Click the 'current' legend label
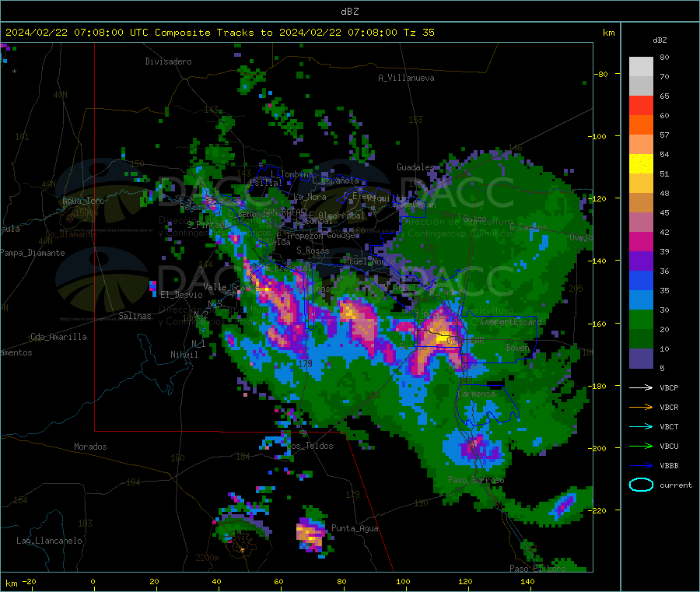The height and width of the screenshot is (592, 700). tap(675, 485)
